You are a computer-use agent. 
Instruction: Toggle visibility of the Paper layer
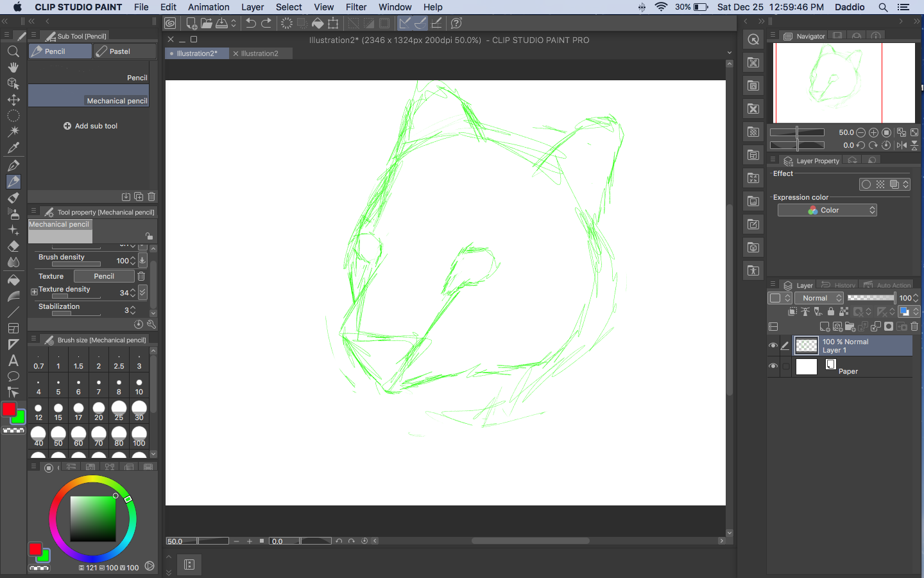pyautogui.click(x=773, y=366)
